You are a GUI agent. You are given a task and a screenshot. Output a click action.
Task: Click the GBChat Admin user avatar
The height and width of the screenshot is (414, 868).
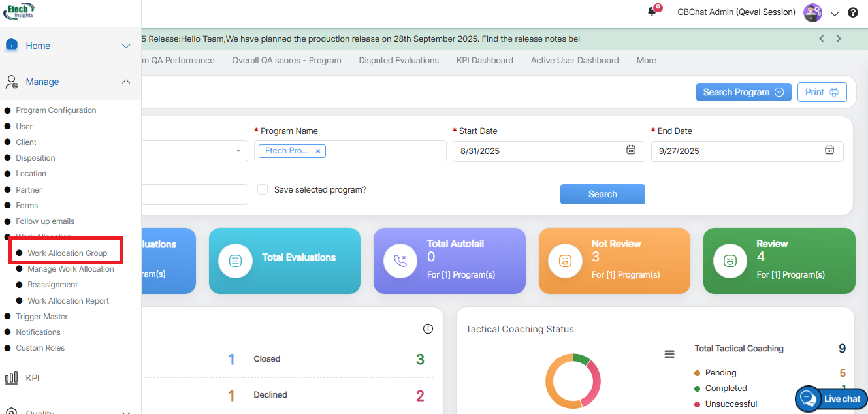click(x=812, y=12)
